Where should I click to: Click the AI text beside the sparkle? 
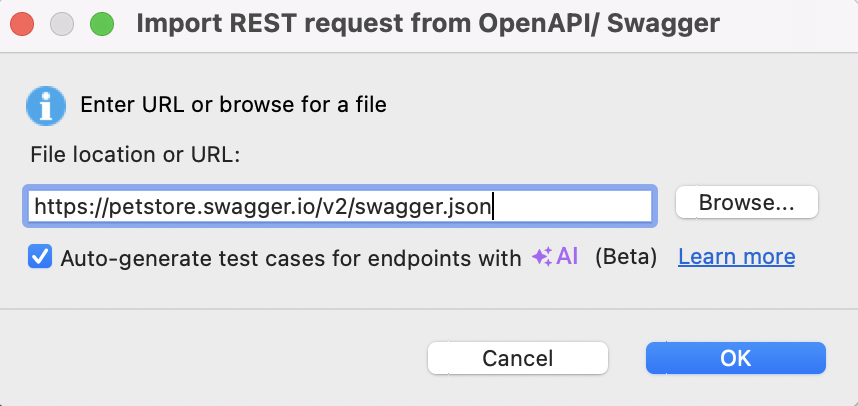pos(568,256)
